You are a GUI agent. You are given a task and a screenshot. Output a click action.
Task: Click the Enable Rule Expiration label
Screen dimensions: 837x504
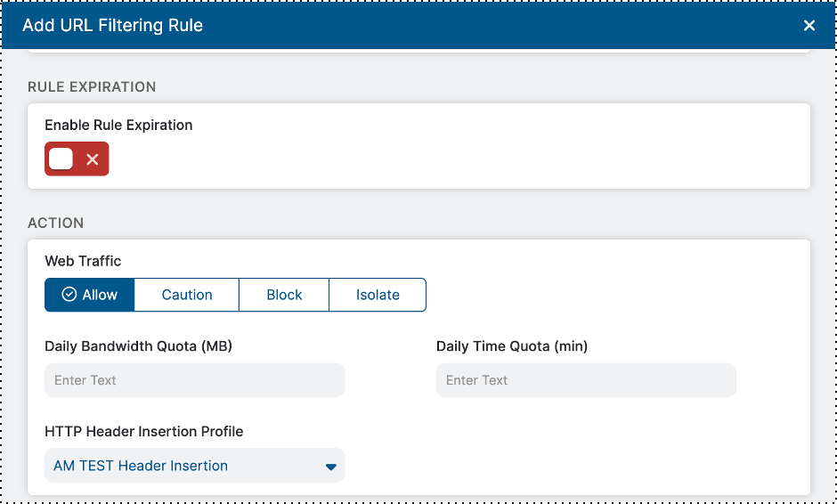[x=118, y=126]
